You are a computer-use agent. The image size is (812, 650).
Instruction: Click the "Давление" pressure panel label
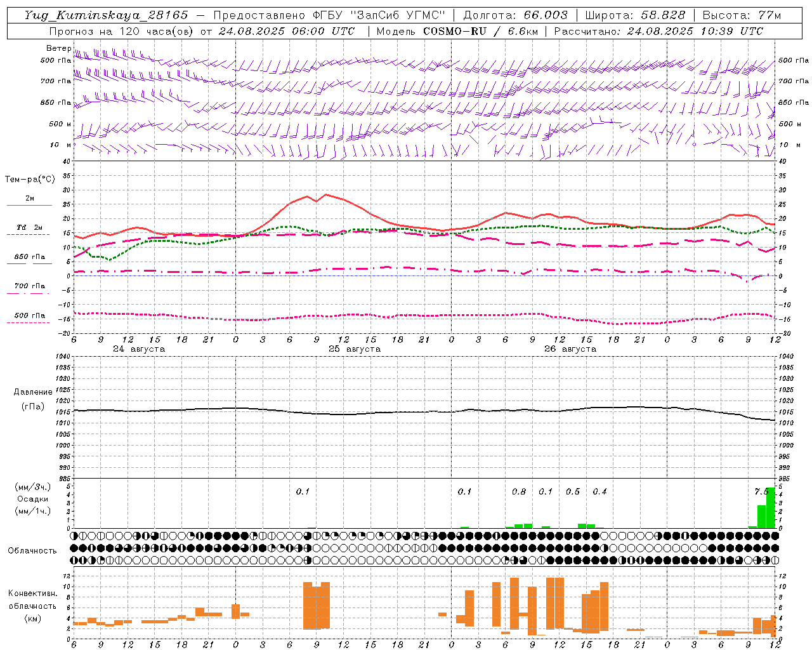(x=33, y=392)
